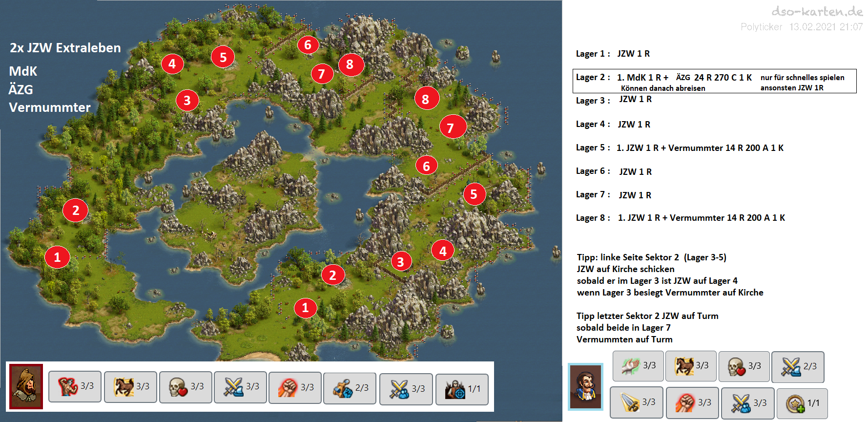
Task: Select the horse skill beside the bandaged hand
Action: point(691,365)
